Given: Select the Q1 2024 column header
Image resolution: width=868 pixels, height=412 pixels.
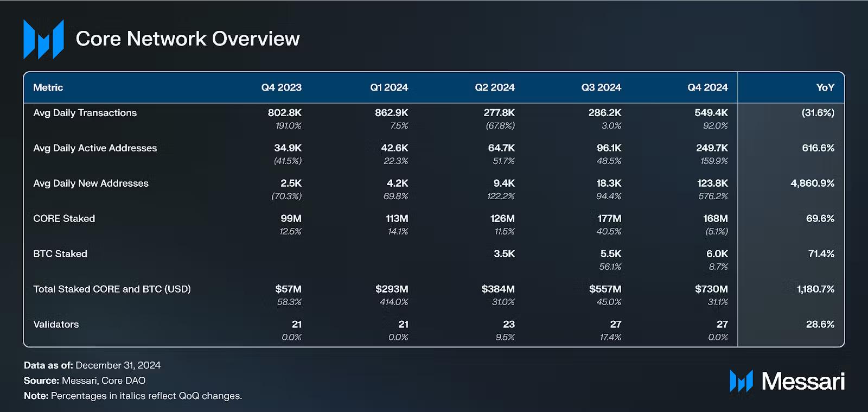Looking at the screenshot, I should [388, 87].
